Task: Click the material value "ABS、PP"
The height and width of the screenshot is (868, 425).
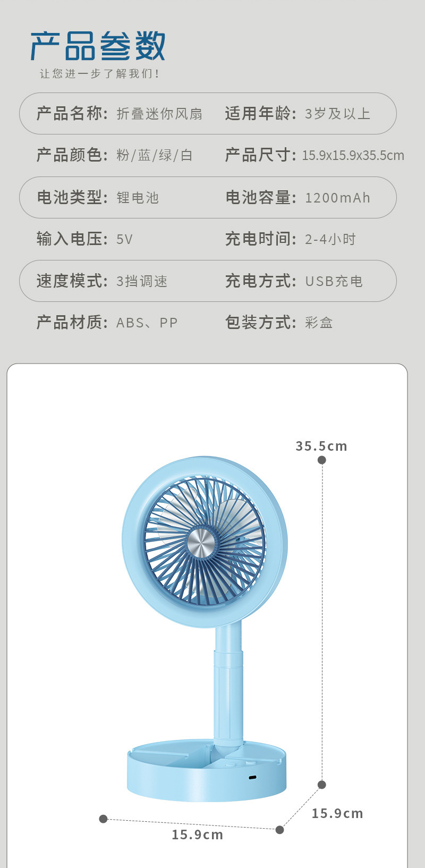Action: 147,323
